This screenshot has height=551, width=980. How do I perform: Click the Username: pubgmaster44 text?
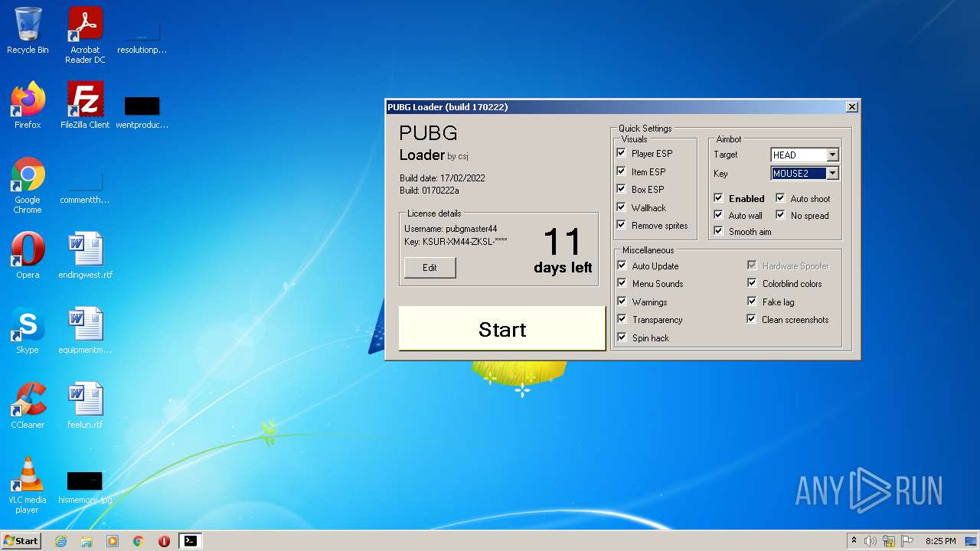pyautogui.click(x=450, y=229)
